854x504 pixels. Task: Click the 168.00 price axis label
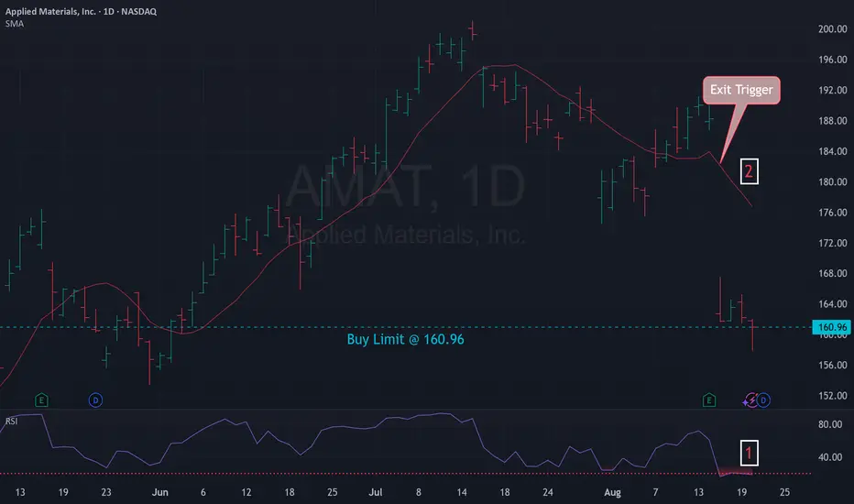coord(832,273)
